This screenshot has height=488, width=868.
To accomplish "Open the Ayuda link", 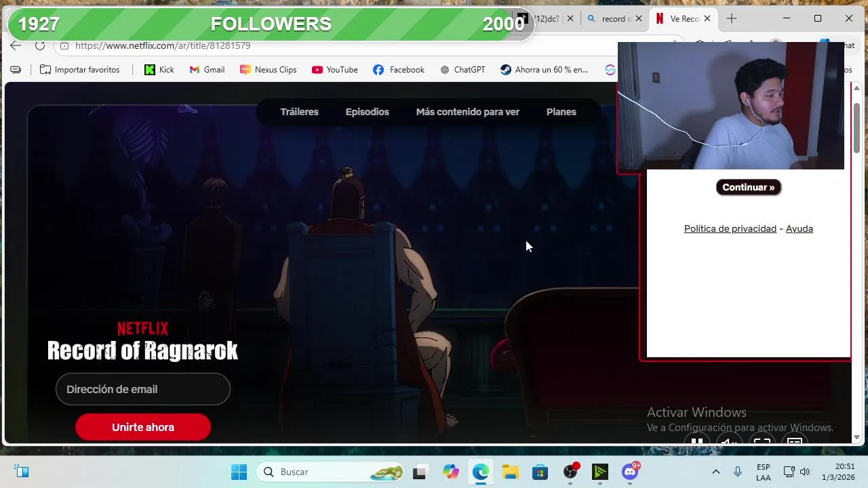I will [x=799, y=228].
